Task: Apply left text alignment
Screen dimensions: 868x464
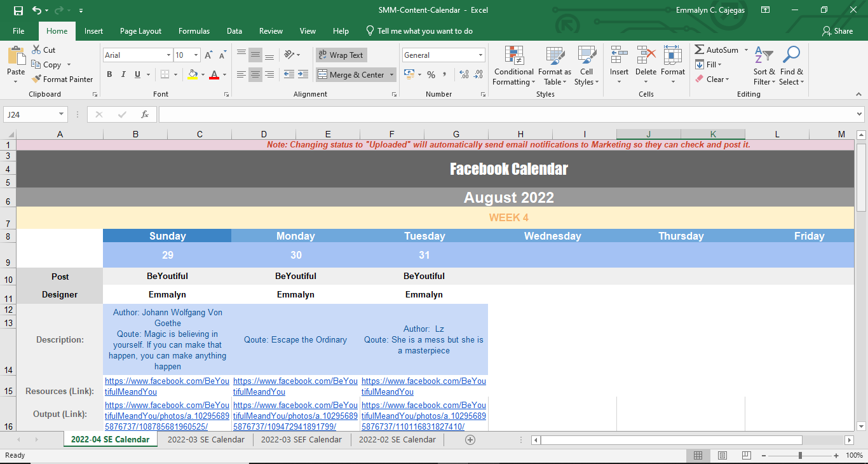Action: tap(241, 74)
